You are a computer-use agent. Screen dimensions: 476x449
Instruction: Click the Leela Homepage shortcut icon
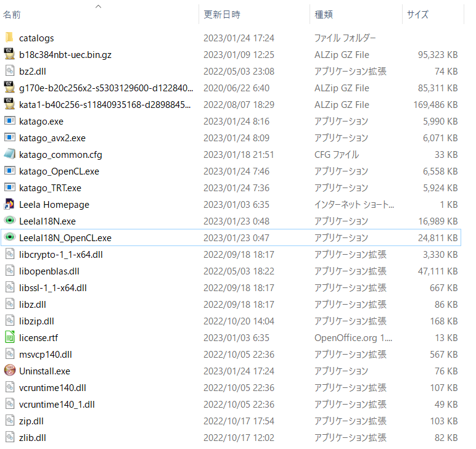(x=9, y=204)
